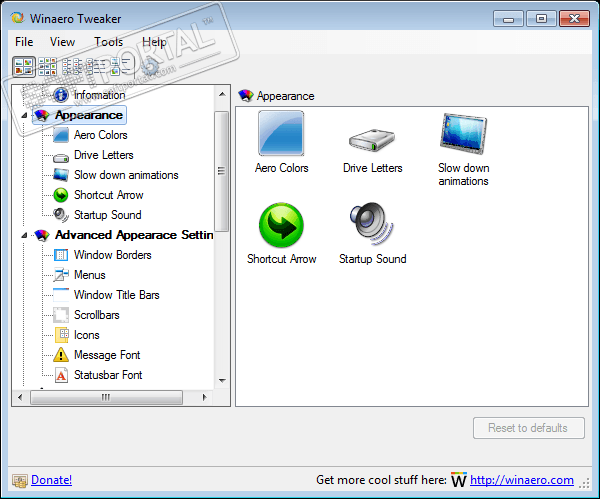The image size is (600, 499).
Task: Select Shortcut Arrow in the tree
Action: [x=109, y=195]
